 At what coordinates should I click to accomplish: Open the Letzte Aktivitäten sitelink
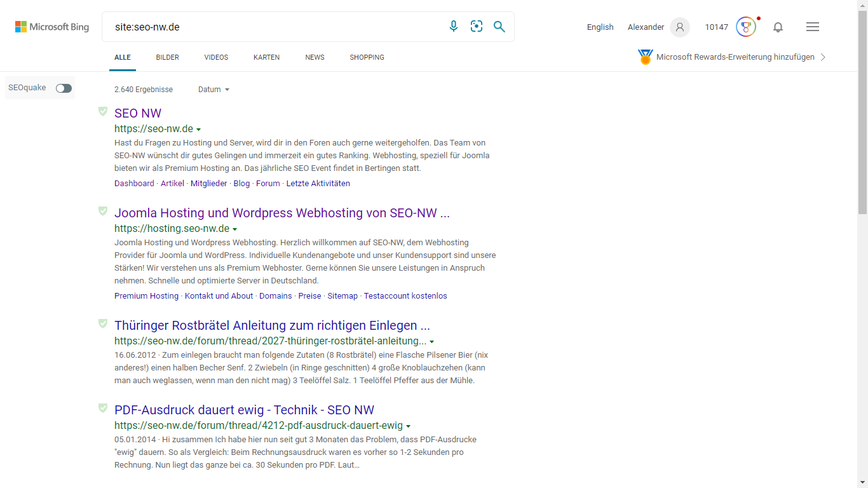point(318,184)
